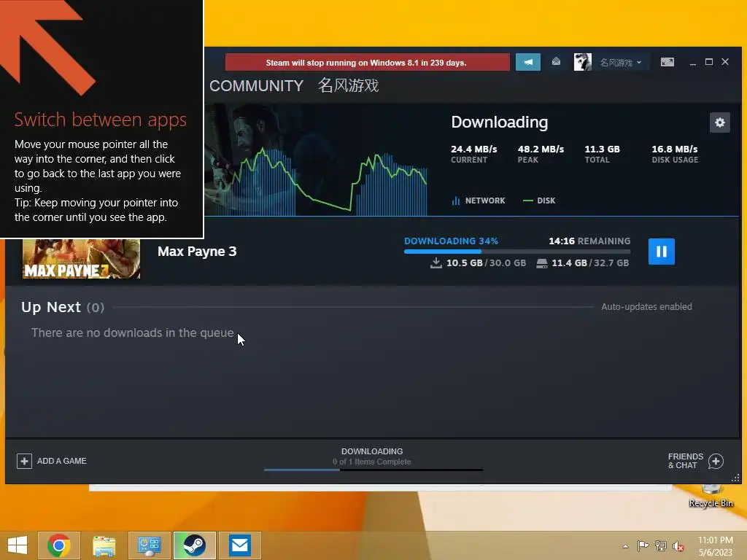The image size is (747, 560).
Task: Open the Windows Start button
Action: click(18, 545)
